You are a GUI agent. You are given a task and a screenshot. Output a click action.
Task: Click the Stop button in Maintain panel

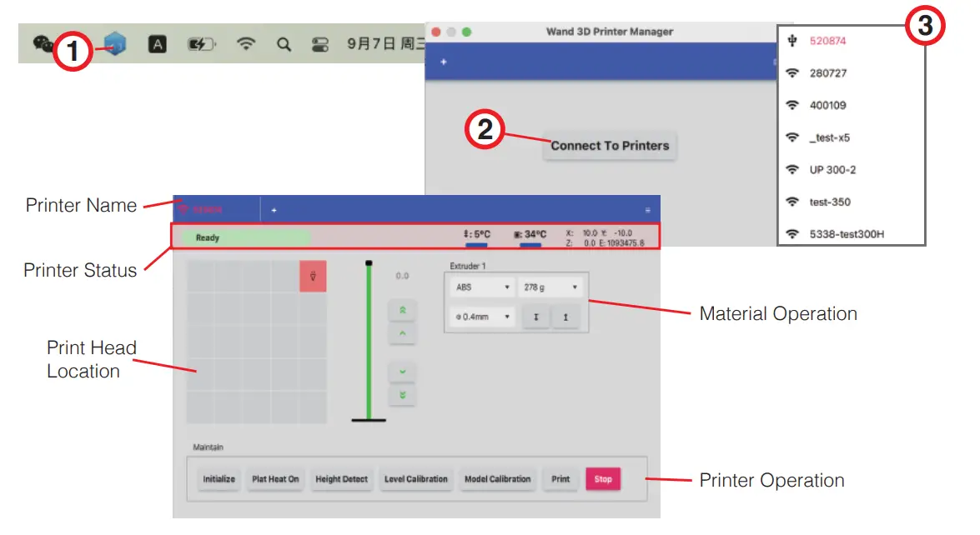coord(603,479)
